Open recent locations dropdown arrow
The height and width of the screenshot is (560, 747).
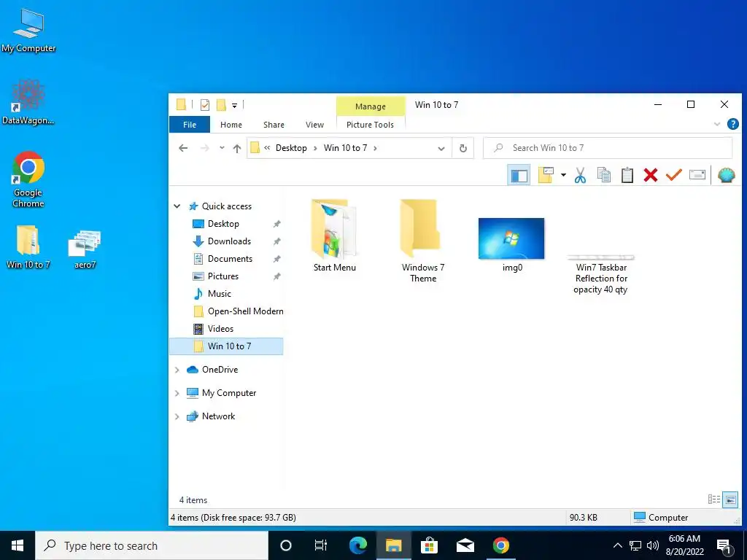click(x=222, y=148)
